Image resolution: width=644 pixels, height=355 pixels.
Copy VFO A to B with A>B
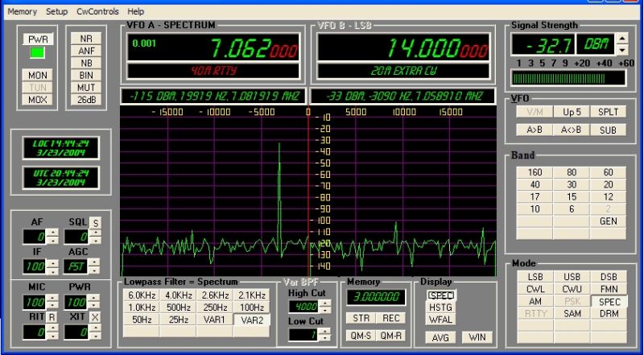point(535,130)
